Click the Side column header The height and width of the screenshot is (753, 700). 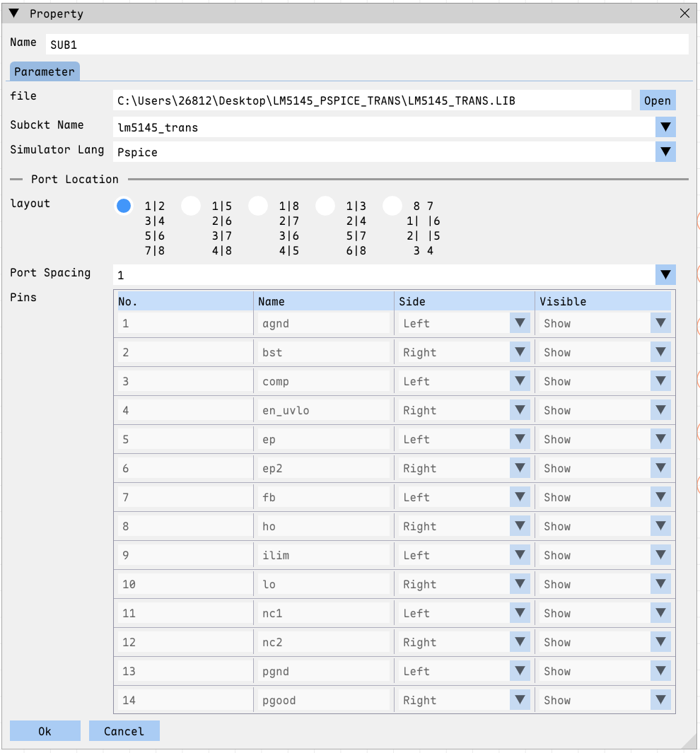(465, 301)
